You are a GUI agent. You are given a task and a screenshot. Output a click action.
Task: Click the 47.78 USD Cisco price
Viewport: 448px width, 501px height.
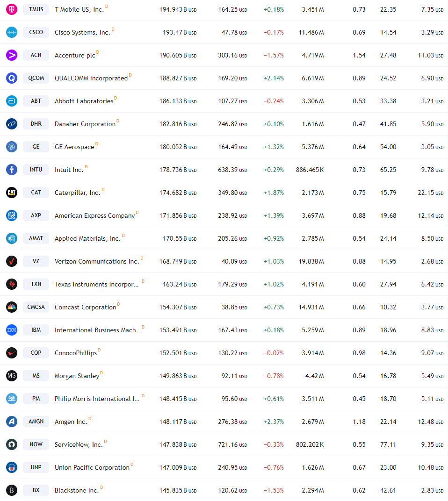tap(234, 33)
